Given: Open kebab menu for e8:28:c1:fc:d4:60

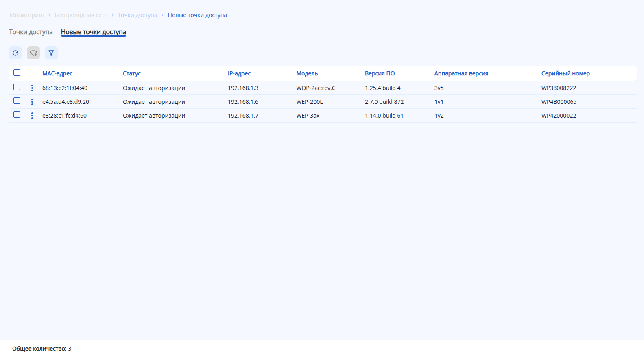Looking at the screenshot, I should 32,116.
